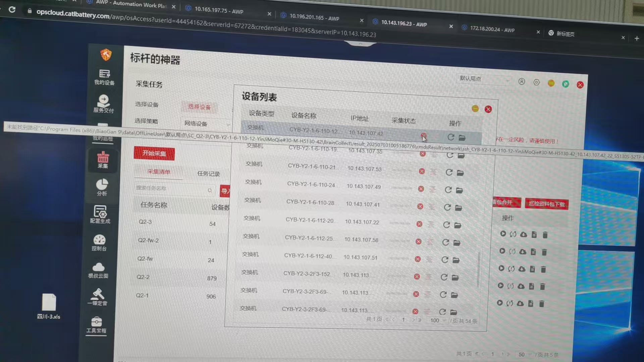Open folder icon for CYB-Y2-1-6-110-24 row
This screenshot has width=644, height=362.
[x=459, y=190]
